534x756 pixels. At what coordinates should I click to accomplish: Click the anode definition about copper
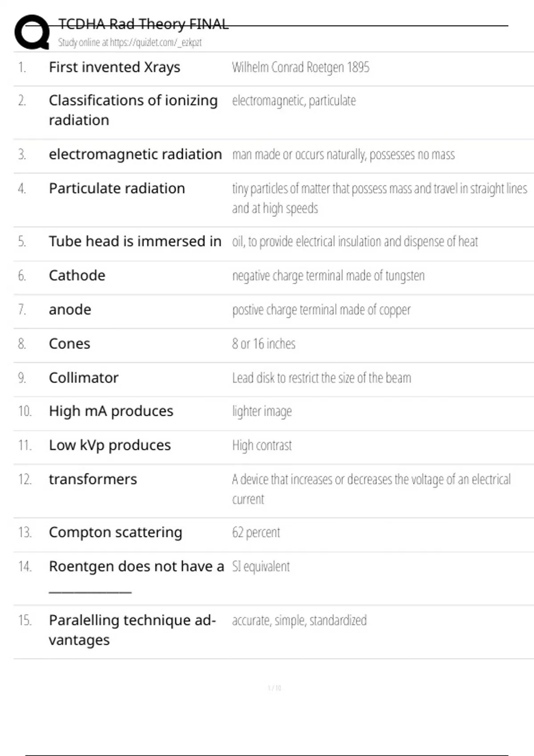pos(321,310)
